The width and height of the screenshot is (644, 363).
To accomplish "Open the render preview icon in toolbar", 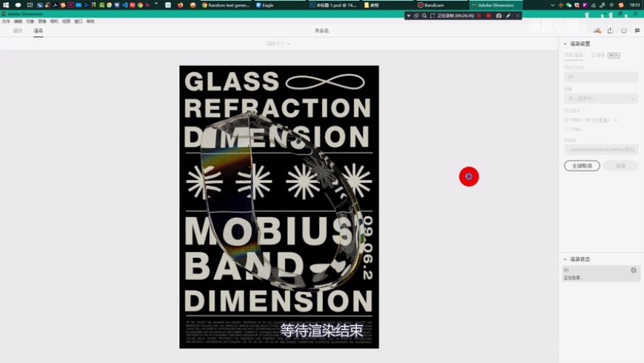I will (x=597, y=31).
